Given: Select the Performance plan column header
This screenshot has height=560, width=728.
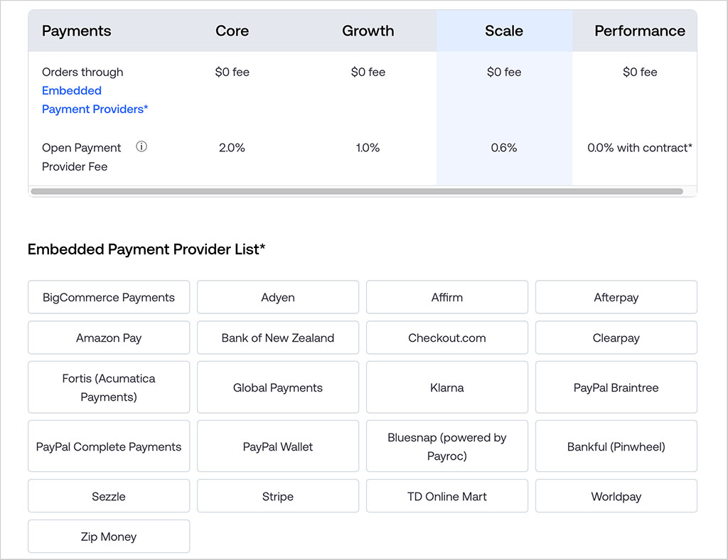Looking at the screenshot, I should click(x=640, y=31).
